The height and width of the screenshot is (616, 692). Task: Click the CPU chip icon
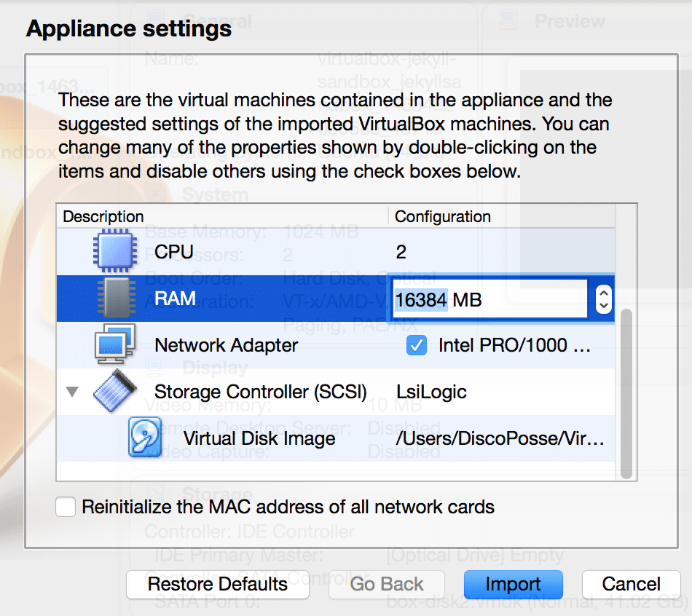[114, 252]
